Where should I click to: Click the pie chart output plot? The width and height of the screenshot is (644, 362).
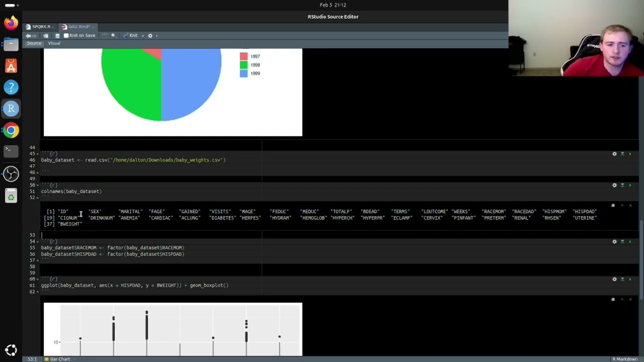pos(173,92)
